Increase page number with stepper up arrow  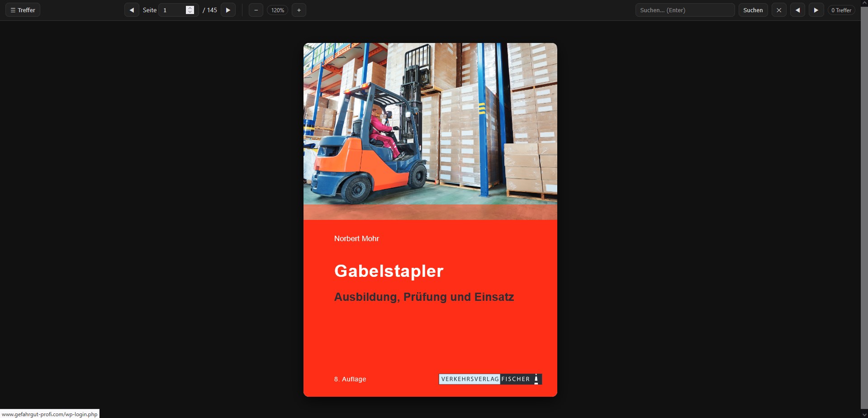[190, 8]
